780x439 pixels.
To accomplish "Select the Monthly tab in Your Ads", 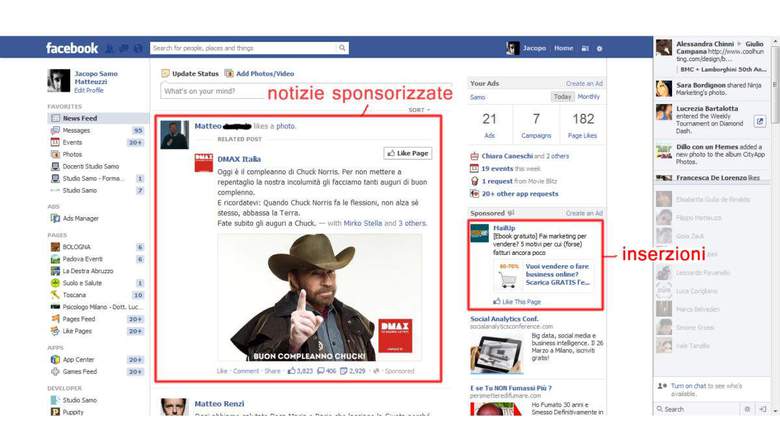I will (588, 97).
